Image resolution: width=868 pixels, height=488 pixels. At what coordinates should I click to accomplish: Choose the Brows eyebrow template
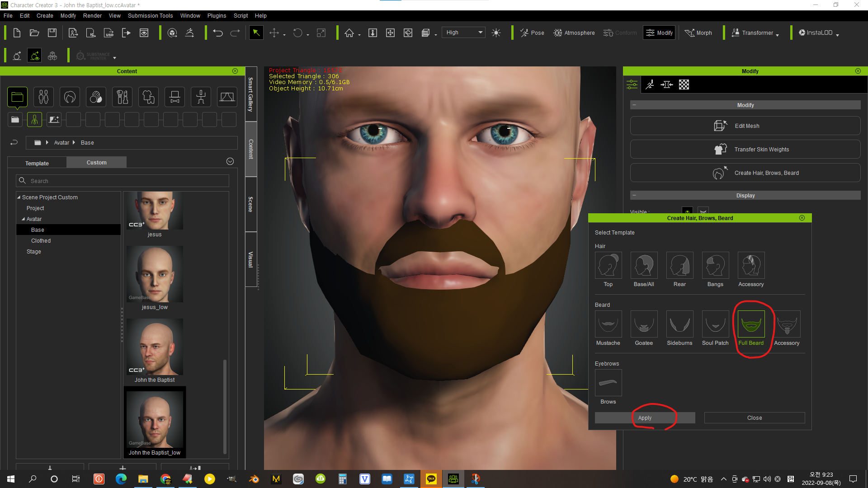pos(608,383)
